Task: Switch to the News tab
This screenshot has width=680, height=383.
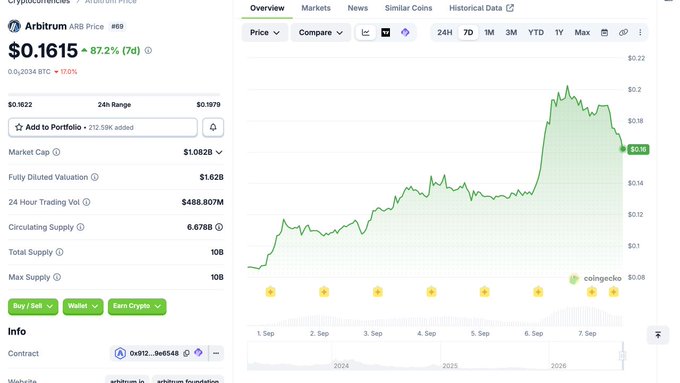Action: [358, 8]
